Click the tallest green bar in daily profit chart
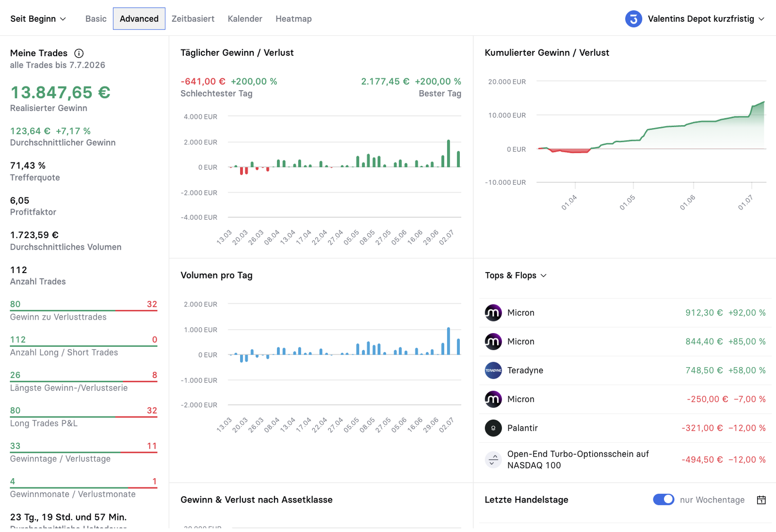 (449, 154)
